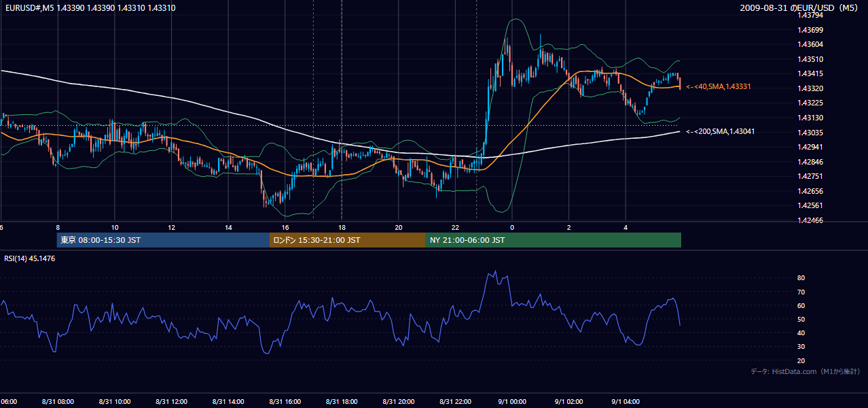Click hour label 22 on price chart axis
The image size is (868, 408).
tap(455, 228)
